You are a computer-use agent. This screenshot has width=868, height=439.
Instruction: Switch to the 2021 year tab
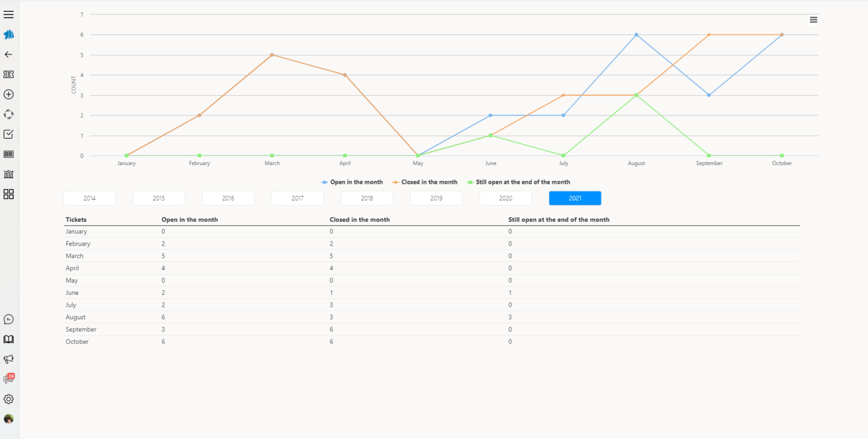[x=575, y=198]
